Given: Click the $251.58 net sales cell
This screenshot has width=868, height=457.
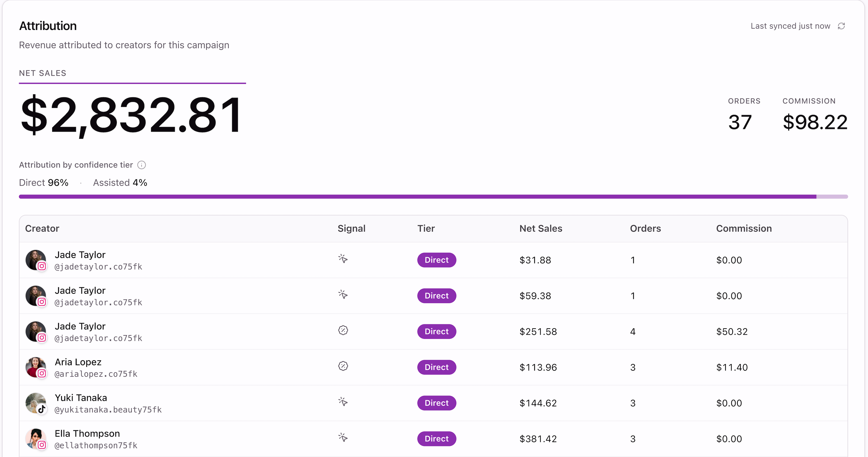Looking at the screenshot, I should [538, 331].
